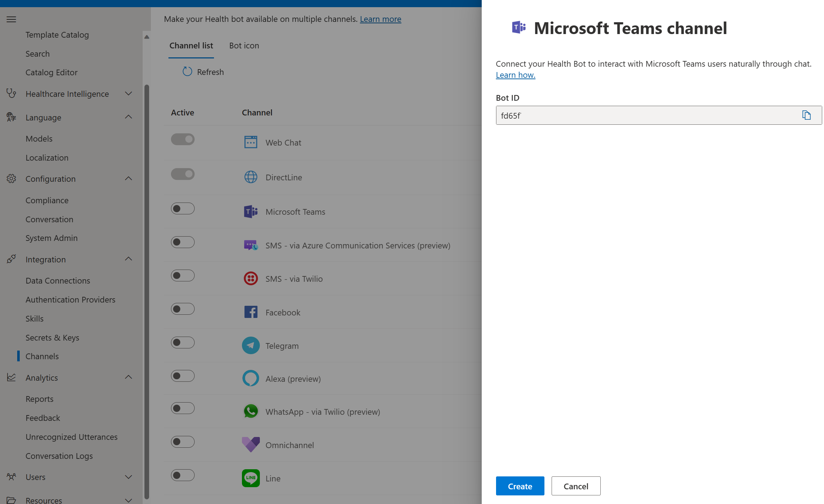The image size is (824, 504).
Task: Click the Healthcare Intelligence stethoscope icon
Action: pyautogui.click(x=11, y=94)
